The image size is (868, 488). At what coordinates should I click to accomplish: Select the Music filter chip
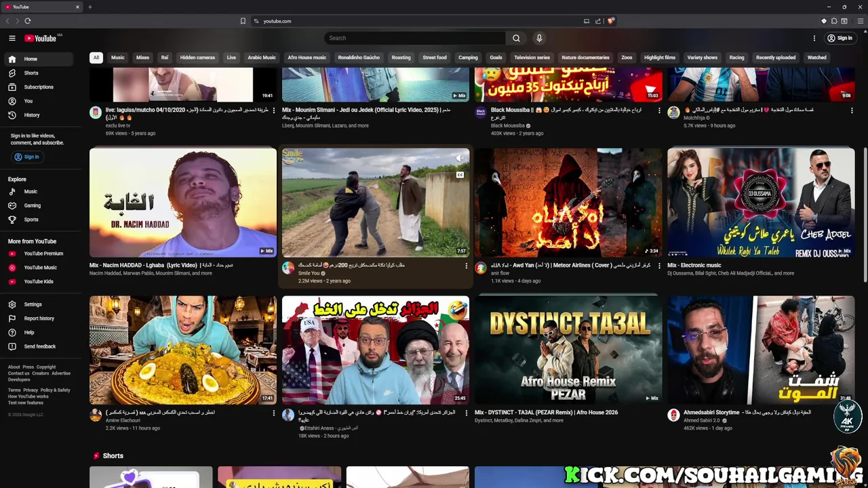pos(118,58)
